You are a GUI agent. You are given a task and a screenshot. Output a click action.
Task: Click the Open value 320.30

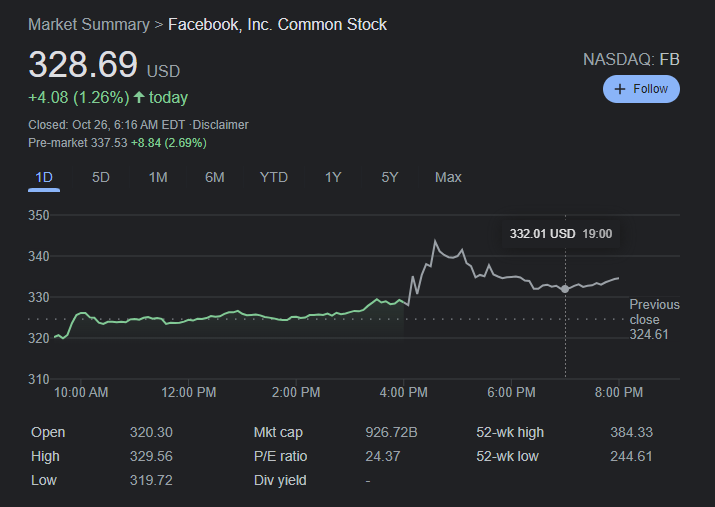pyautogui.click(x=151, y=432)
